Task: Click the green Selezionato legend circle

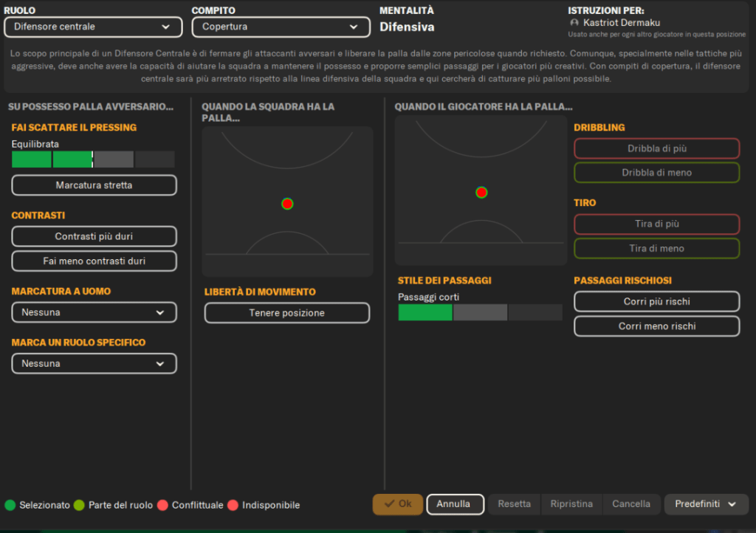Action: (x=10, y=505)
